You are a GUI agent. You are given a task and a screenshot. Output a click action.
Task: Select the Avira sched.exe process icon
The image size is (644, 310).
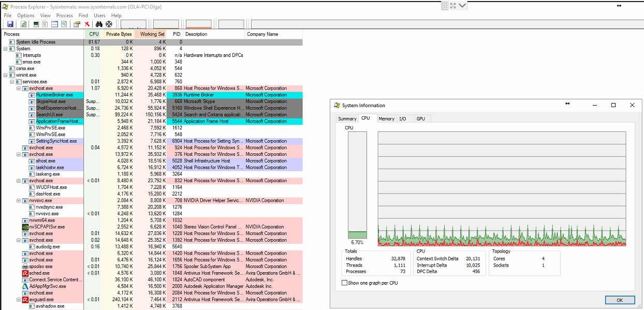point(25,273)
